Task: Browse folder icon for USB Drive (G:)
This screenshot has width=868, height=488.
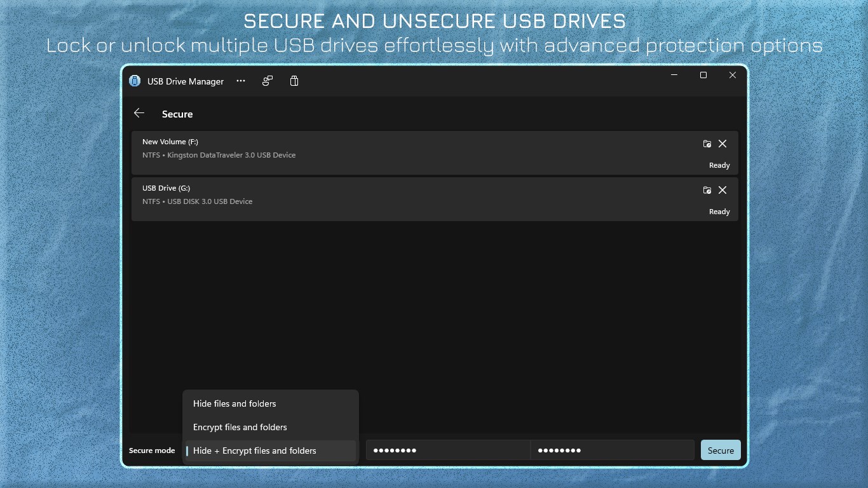Action: coord(707,190)
